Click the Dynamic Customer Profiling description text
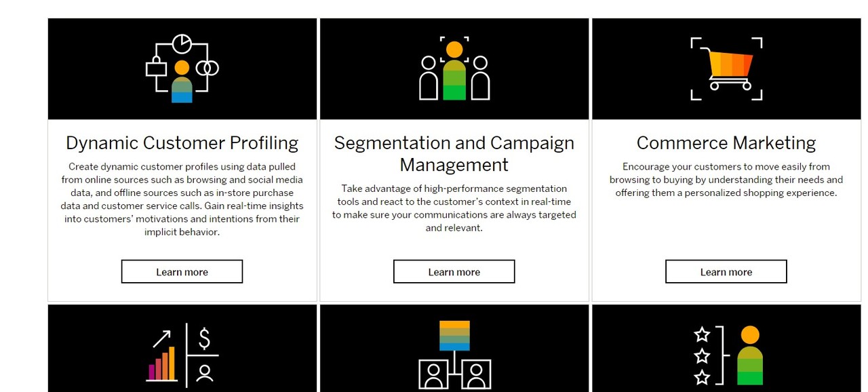Viewport: 868px width, 392px height. (182, 199)
